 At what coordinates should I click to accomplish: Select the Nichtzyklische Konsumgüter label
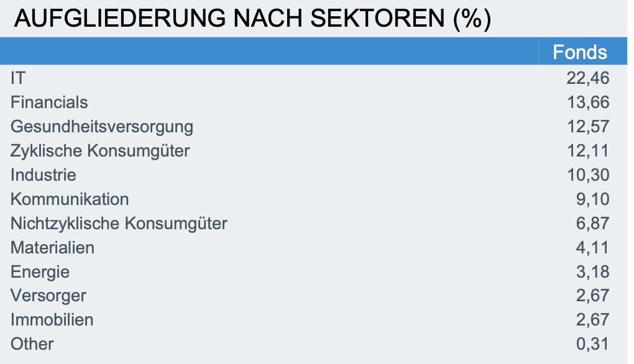119,223
